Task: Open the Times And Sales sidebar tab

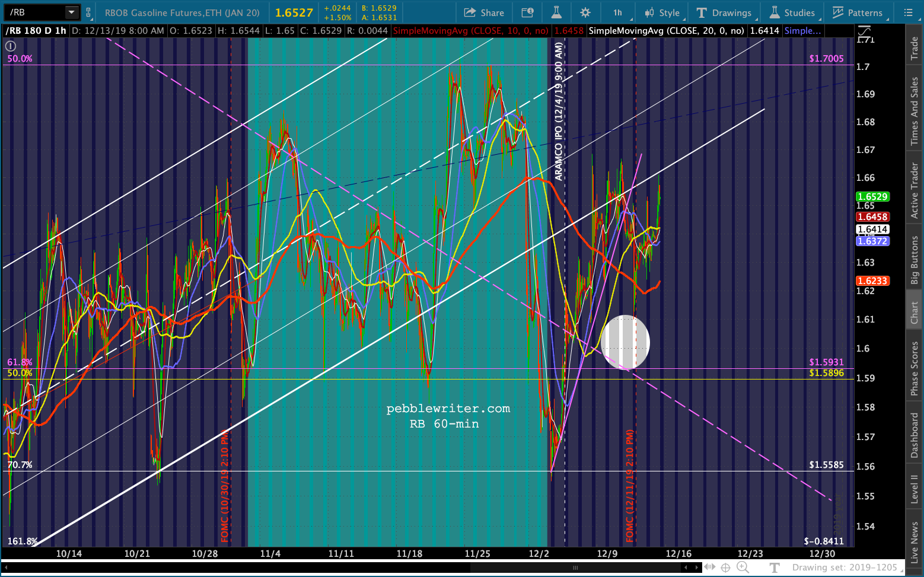Action: click(x=915, y=111)
